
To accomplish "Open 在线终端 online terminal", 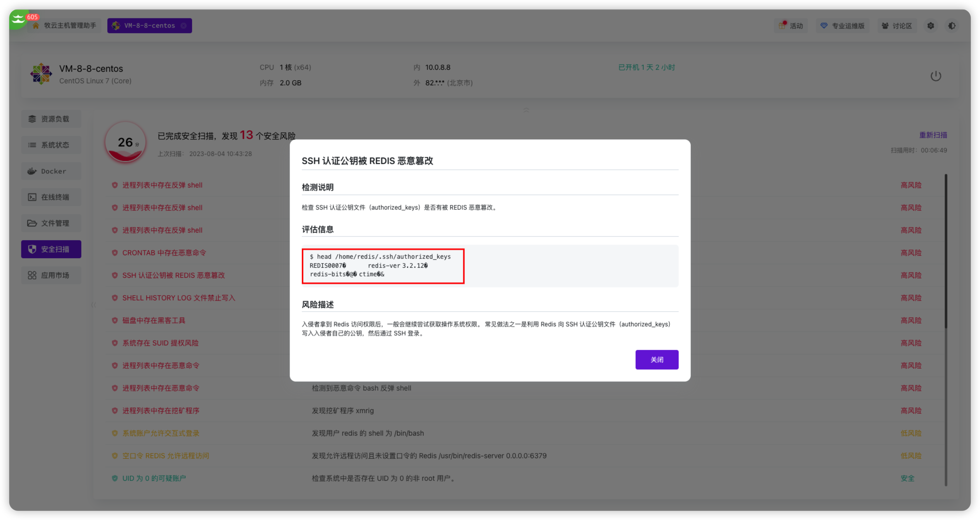I will (x=51, y=197).
